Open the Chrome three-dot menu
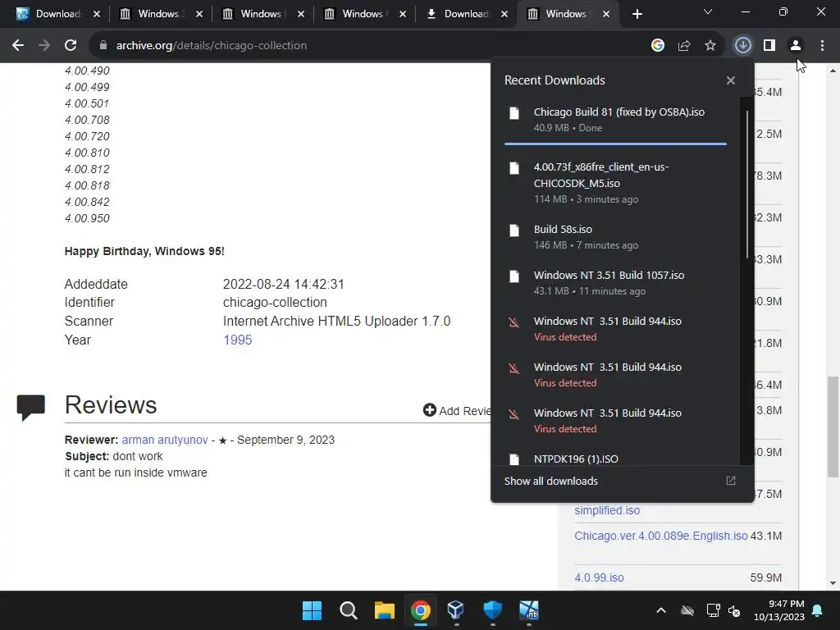Screen dimensions: 840x630 pyautogui.click(x=822, y=46)
